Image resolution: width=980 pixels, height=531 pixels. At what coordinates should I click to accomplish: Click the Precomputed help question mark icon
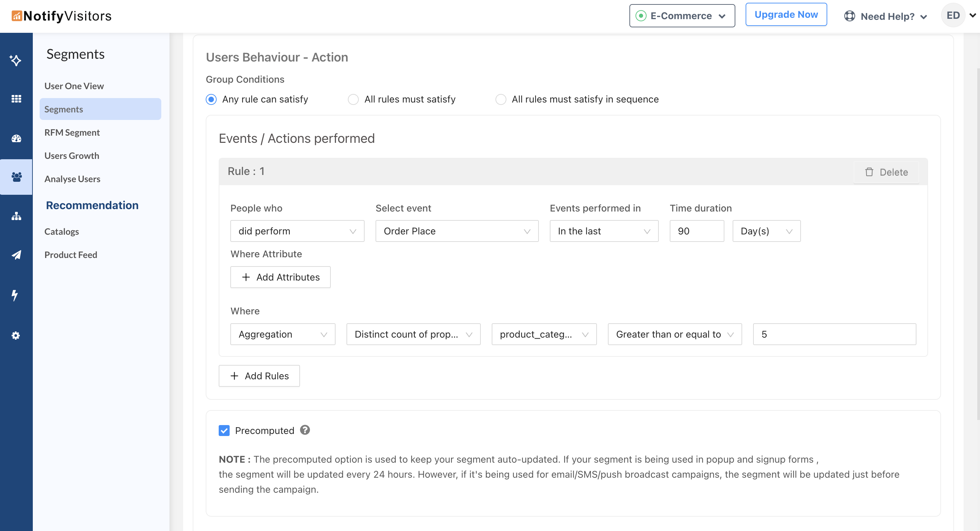point(305,430)
